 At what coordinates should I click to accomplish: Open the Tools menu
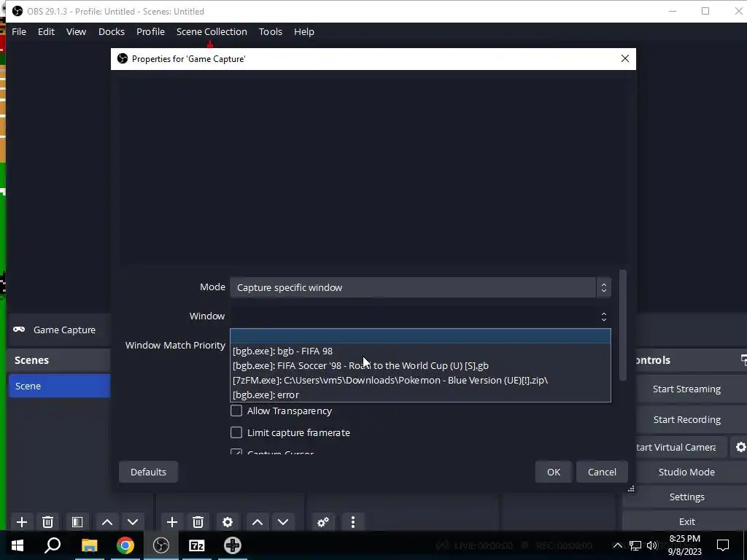pos(271,31)
